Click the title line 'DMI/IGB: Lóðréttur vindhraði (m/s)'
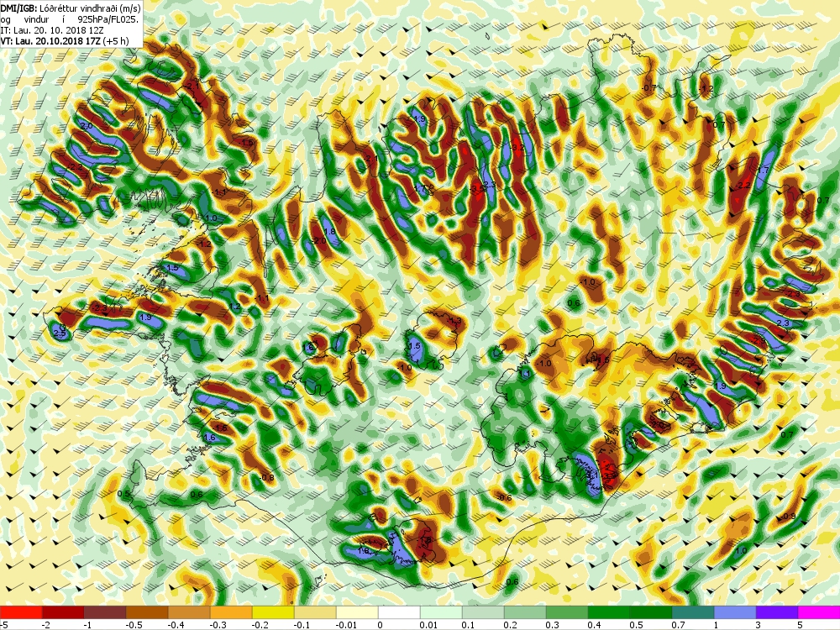 [x=71, y=8]
